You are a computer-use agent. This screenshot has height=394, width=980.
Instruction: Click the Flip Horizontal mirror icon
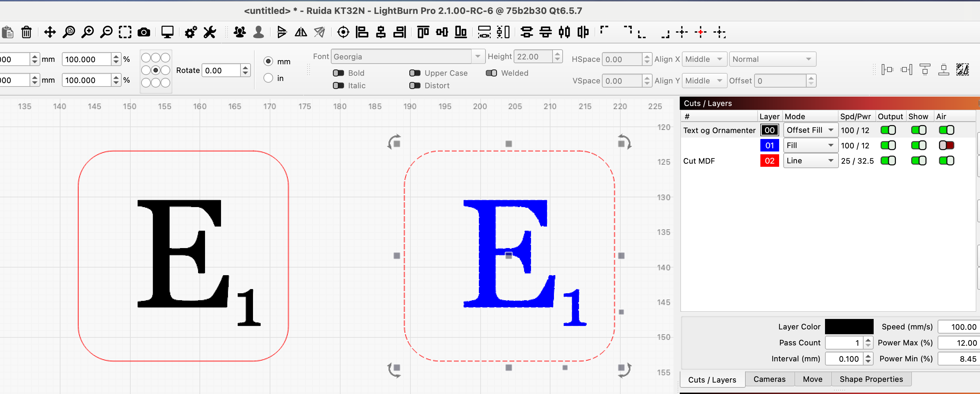coord(301,32)
